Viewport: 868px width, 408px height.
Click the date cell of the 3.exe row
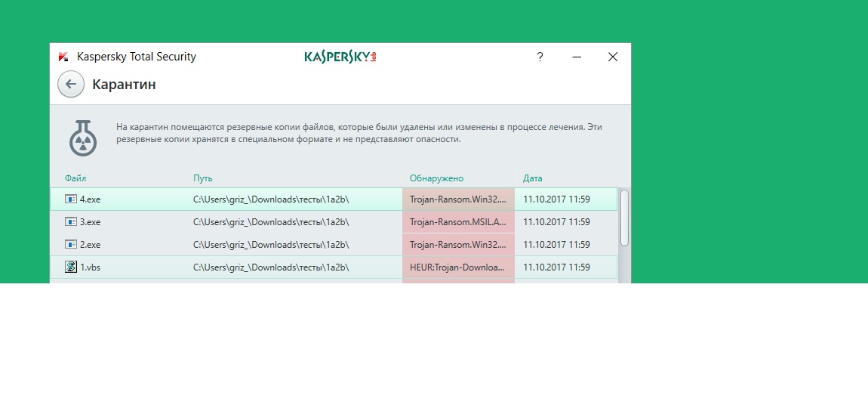point(556,221)
